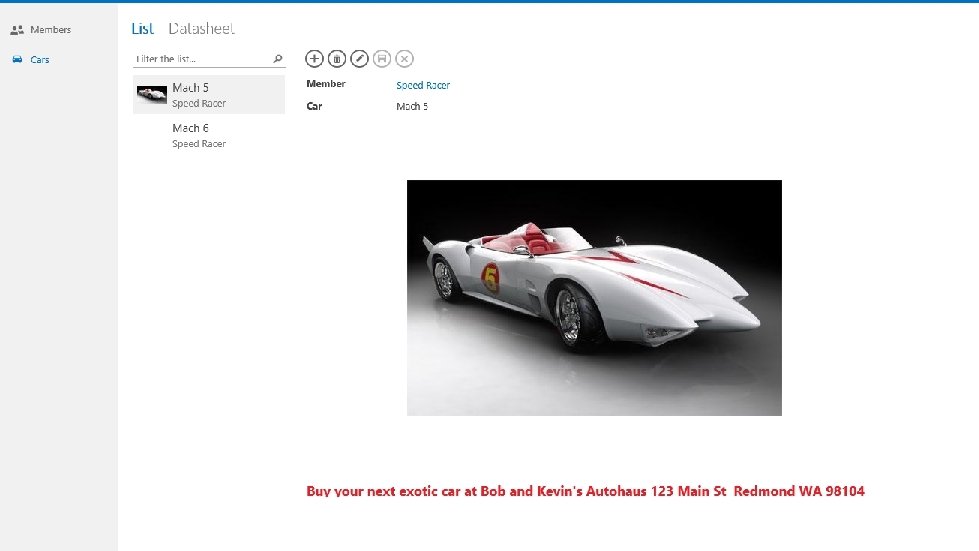Switch to the Datasheet view tab

[x=201, y=29]
